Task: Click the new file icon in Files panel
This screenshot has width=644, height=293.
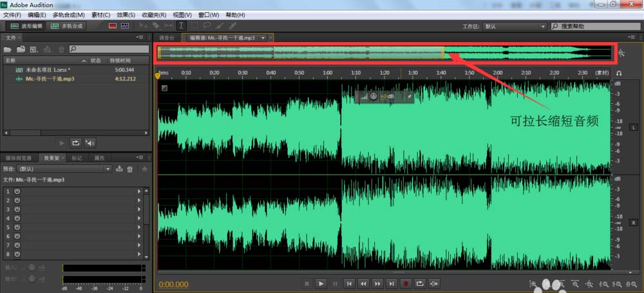Action: [34, 50]
